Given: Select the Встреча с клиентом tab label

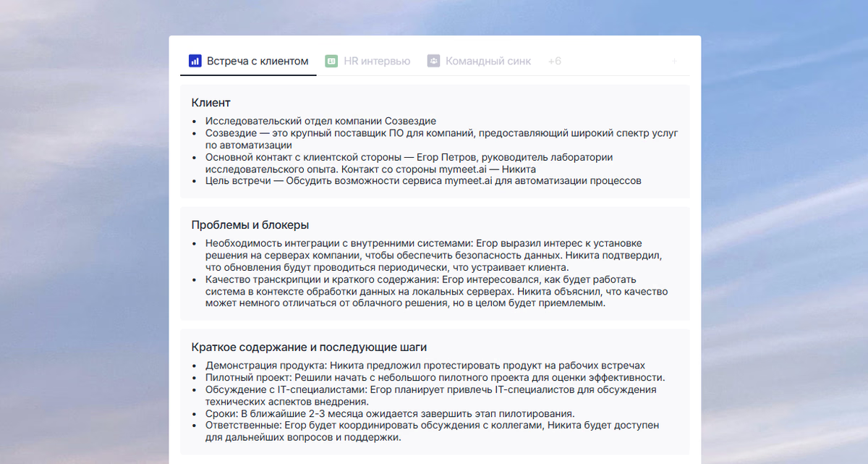Looking at the screenshot, I should tap(258, 62).
